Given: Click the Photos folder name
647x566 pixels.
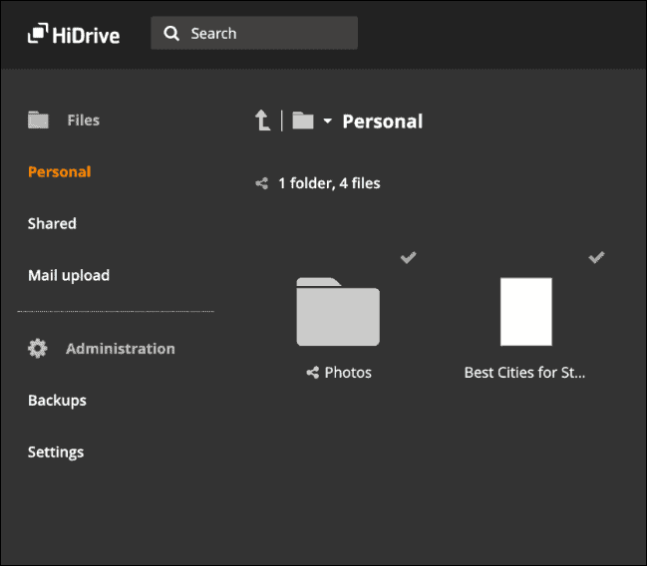Looking at the screenshot, I should pos(348,373).
